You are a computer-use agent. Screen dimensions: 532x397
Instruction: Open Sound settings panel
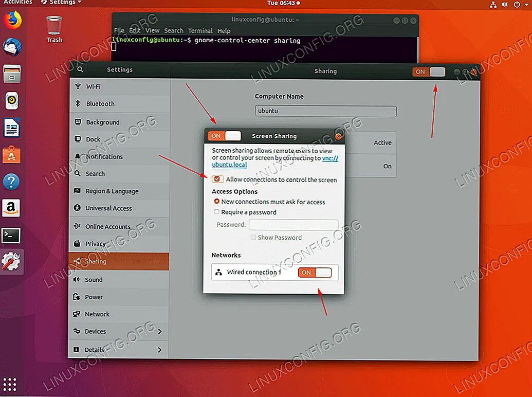[x=119, y=280]
